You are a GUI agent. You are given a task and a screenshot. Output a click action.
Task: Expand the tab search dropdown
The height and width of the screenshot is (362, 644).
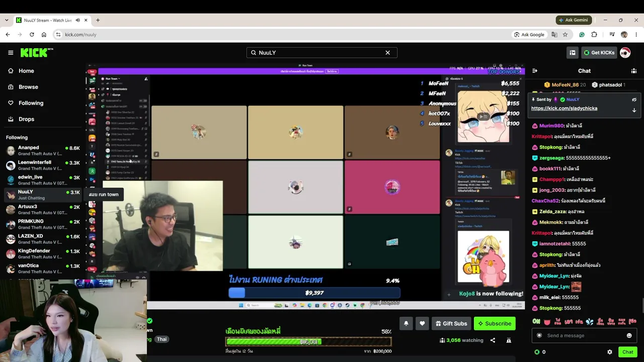(x=7, y=20)
